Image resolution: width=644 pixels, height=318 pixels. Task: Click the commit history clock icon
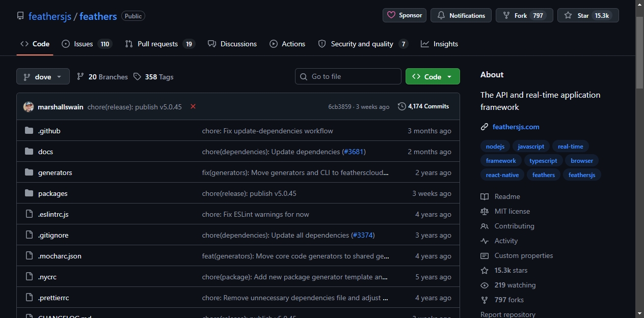402,106
